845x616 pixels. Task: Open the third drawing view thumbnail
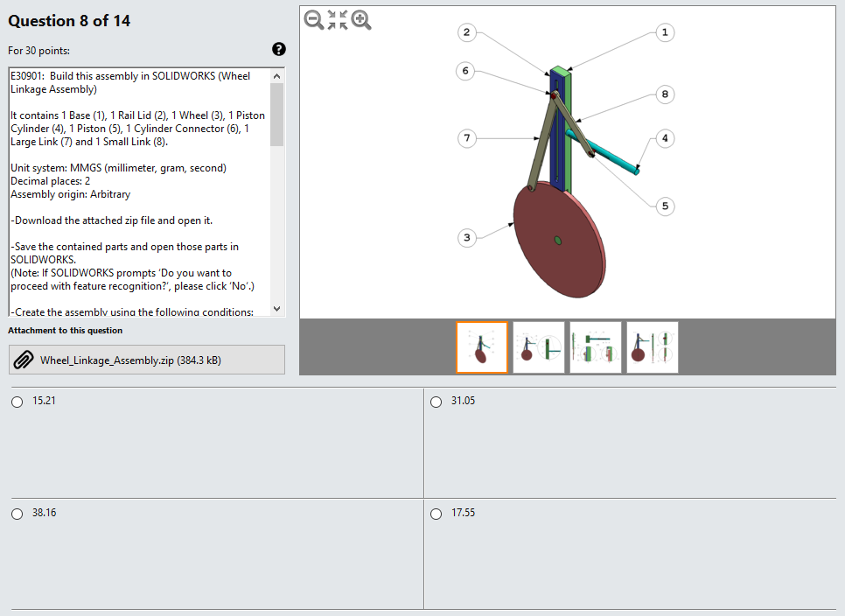tap(595, 346)
